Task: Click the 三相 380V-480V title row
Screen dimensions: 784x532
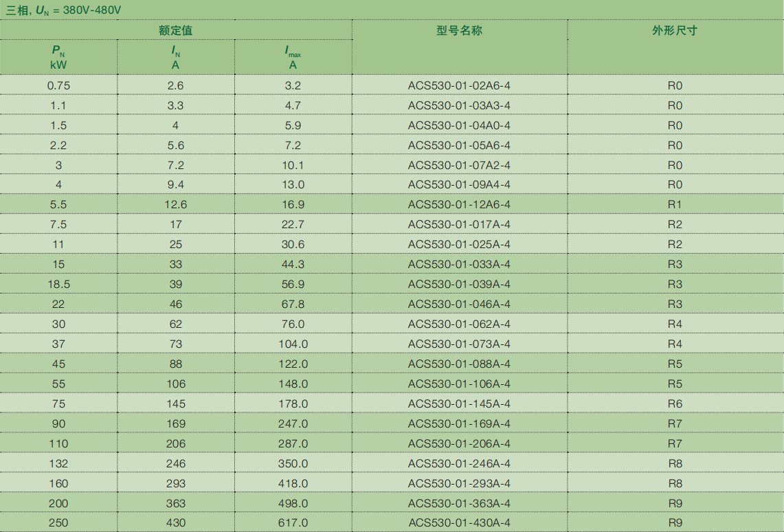Action: click(65, 10)
